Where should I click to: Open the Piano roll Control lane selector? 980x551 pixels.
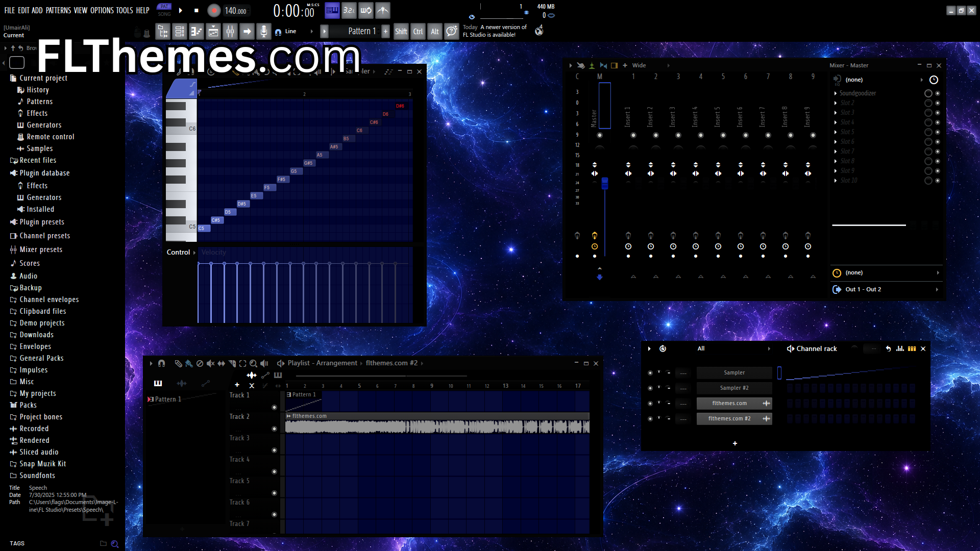click(x=181, y=253)
